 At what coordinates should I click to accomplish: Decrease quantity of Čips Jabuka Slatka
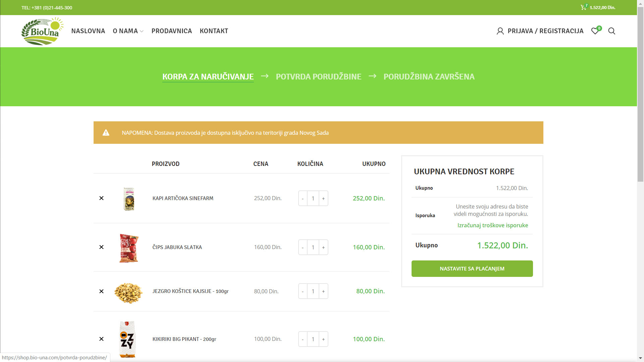[x=303, y=247]
